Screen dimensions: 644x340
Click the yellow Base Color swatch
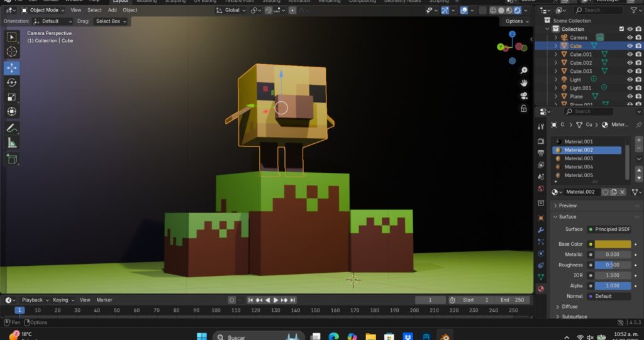(x=613, y=244)
